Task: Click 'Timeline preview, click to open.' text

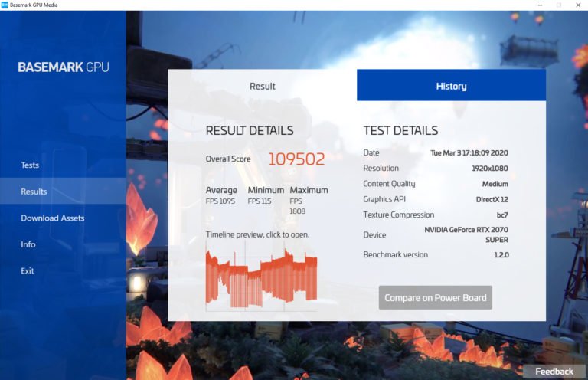Action: 257,234
